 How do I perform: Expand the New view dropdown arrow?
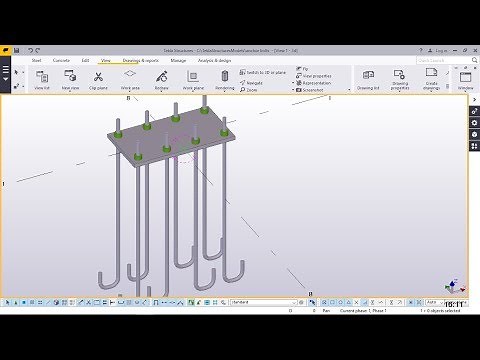(70, 91)
